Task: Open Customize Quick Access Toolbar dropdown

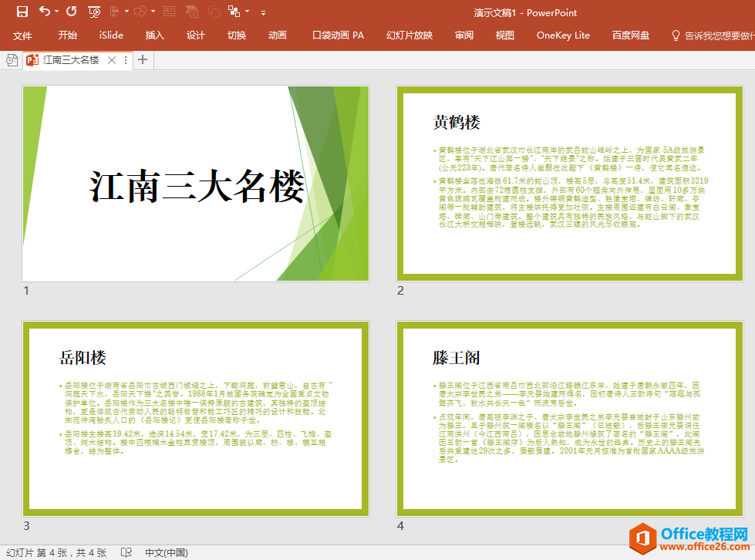Action: (x=263, y=12)
